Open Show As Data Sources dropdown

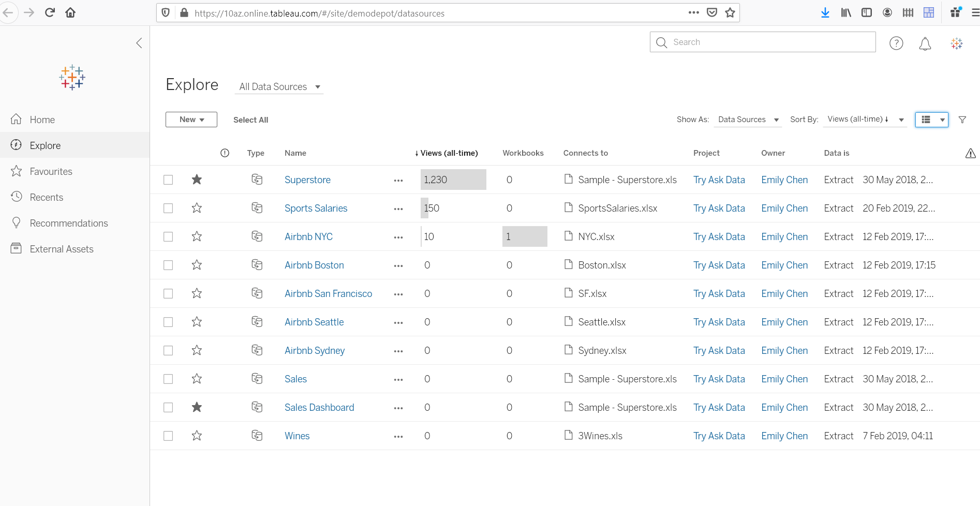(x=748, y=120)
